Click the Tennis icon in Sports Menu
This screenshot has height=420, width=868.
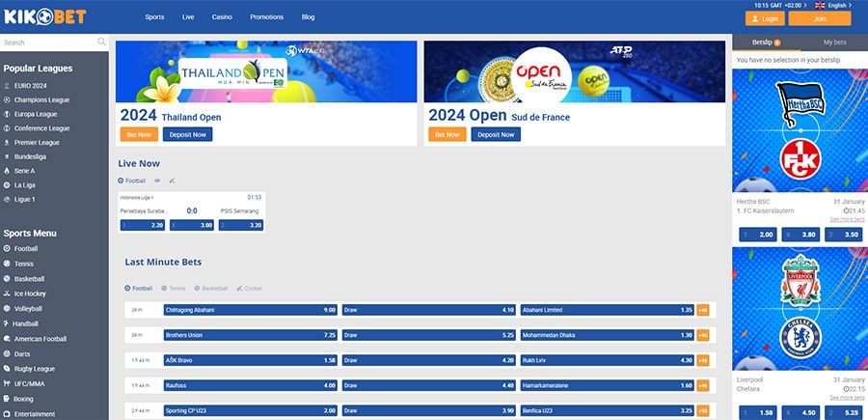point(7,264)
